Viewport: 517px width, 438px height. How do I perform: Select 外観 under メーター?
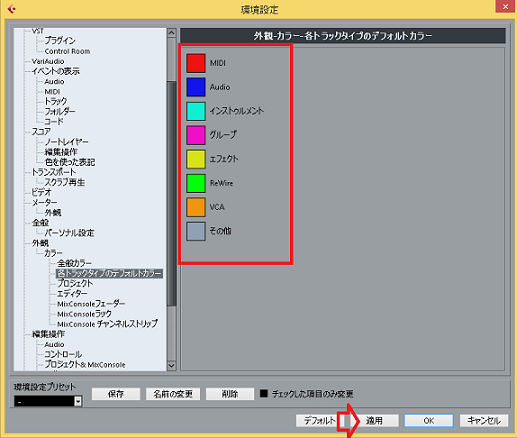[x=53, y=213]
